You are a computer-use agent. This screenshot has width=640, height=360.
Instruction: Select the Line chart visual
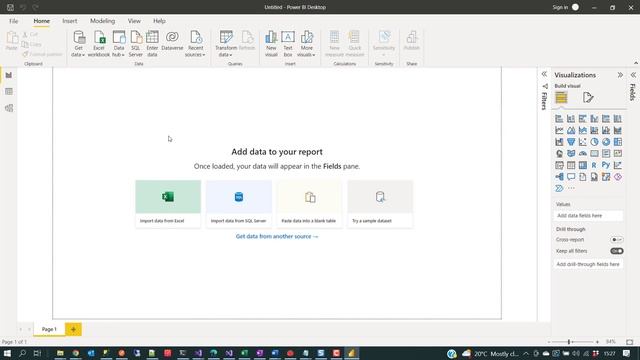tap(559, 130)
